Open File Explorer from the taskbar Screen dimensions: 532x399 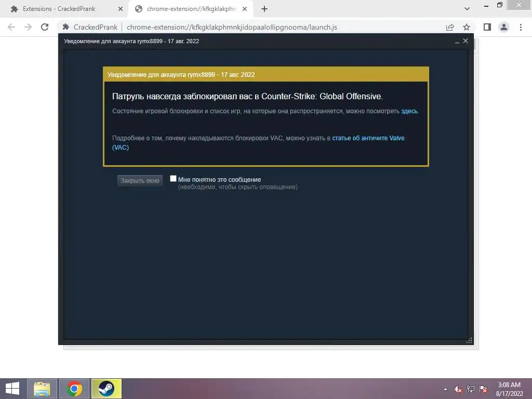tap(42, 389)
